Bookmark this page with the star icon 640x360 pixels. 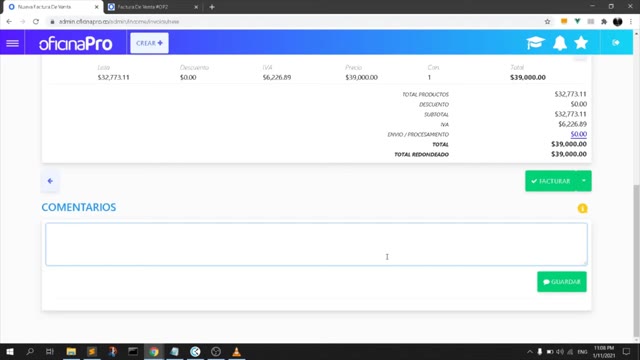pos(547,22)
